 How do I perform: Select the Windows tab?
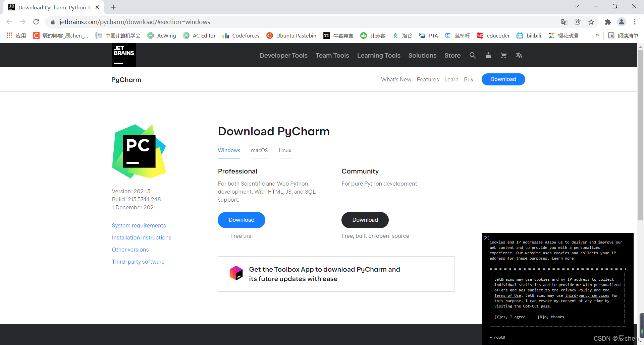click(229, 150)
